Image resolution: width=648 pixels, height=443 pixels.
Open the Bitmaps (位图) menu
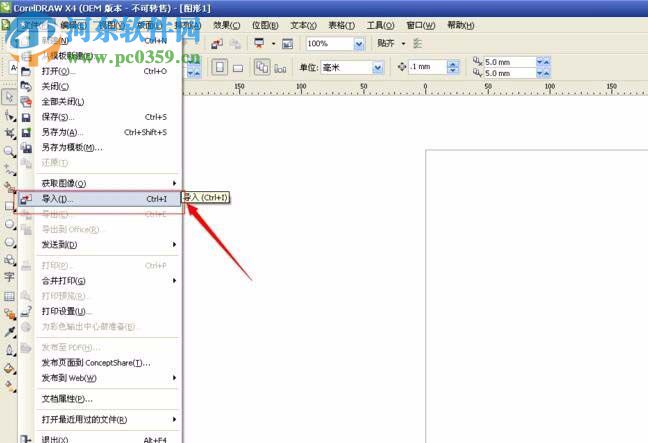pos(265,25)
